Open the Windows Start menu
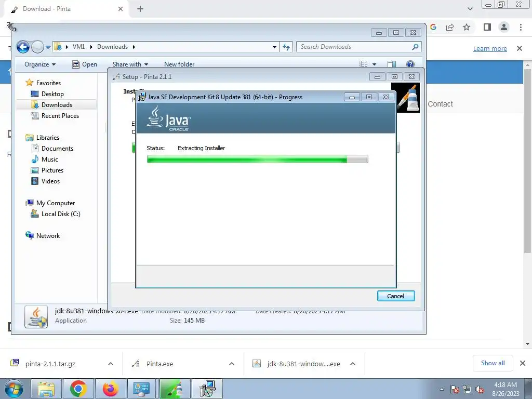The height and width of the screenshot is (399, 532). click(x=14, y=389)
